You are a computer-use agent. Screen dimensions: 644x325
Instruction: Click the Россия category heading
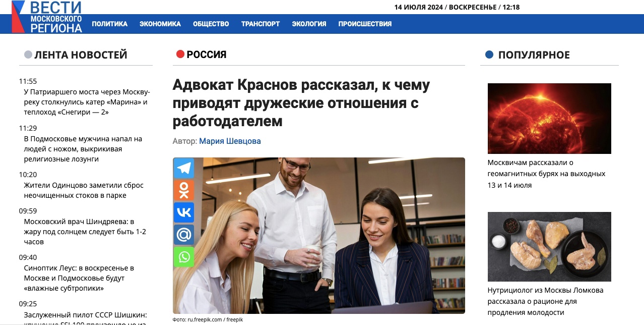click(207, 55)
